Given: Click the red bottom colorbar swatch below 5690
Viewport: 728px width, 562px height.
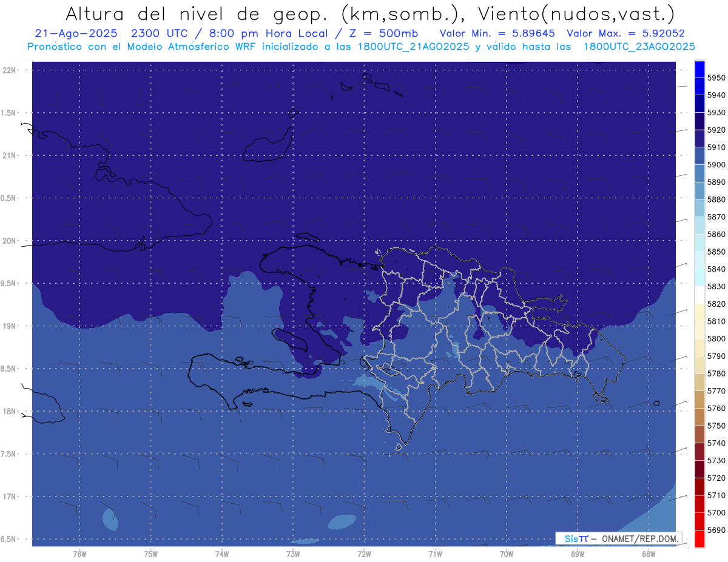Looking at the screenshot, I should point(699,538).
